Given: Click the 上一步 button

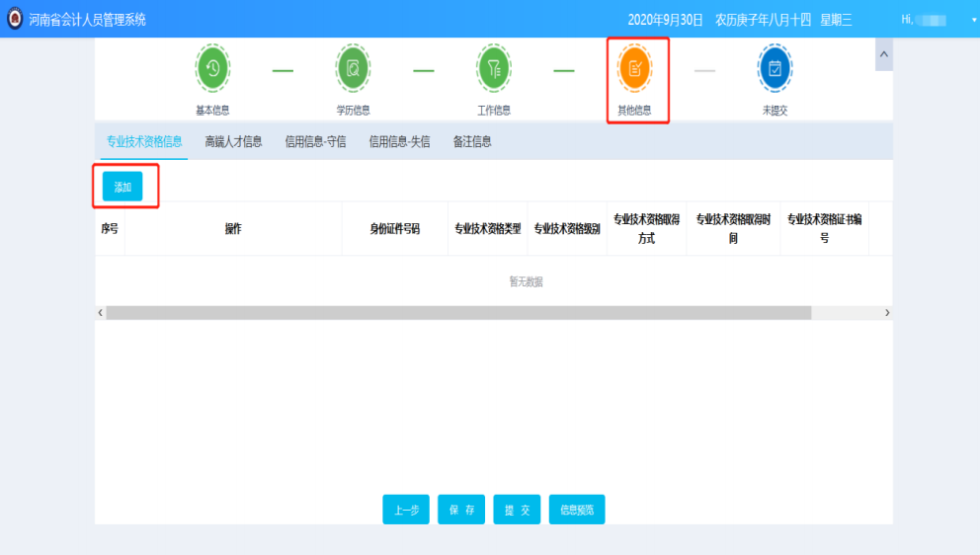Looking at the screenshot, I should (x=406, y=510).
